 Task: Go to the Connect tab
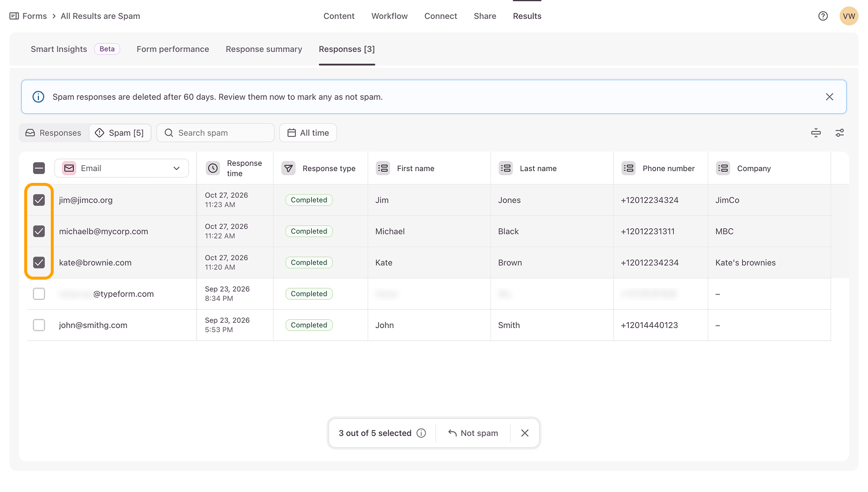440,16
